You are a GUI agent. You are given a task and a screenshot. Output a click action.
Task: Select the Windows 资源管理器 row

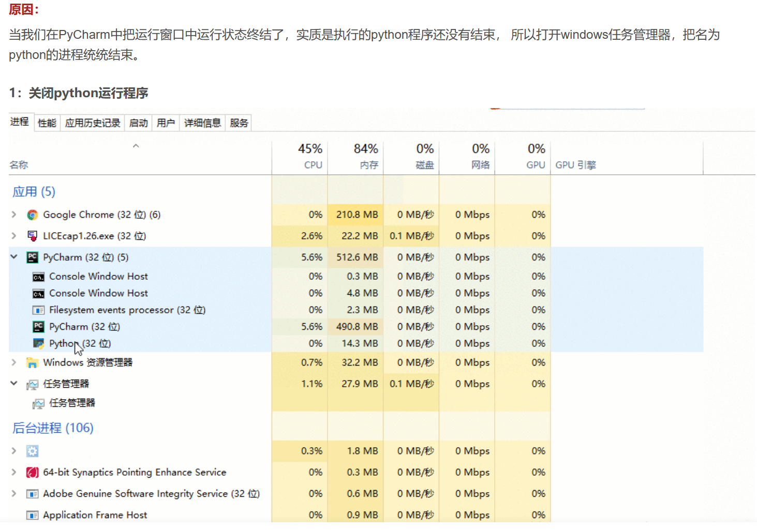click(356, 362)
